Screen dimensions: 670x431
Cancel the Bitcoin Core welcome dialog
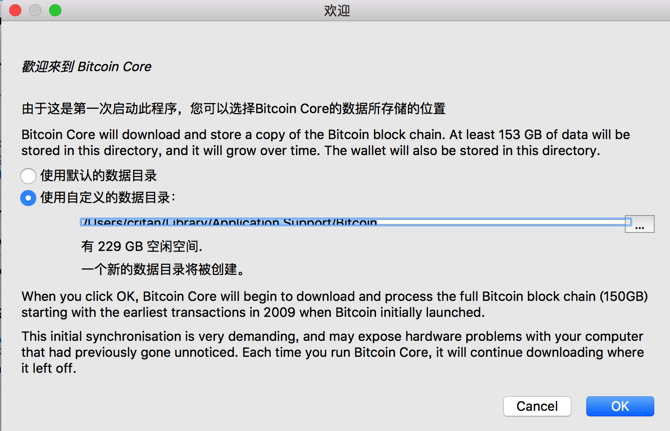[x=537, y=406]
